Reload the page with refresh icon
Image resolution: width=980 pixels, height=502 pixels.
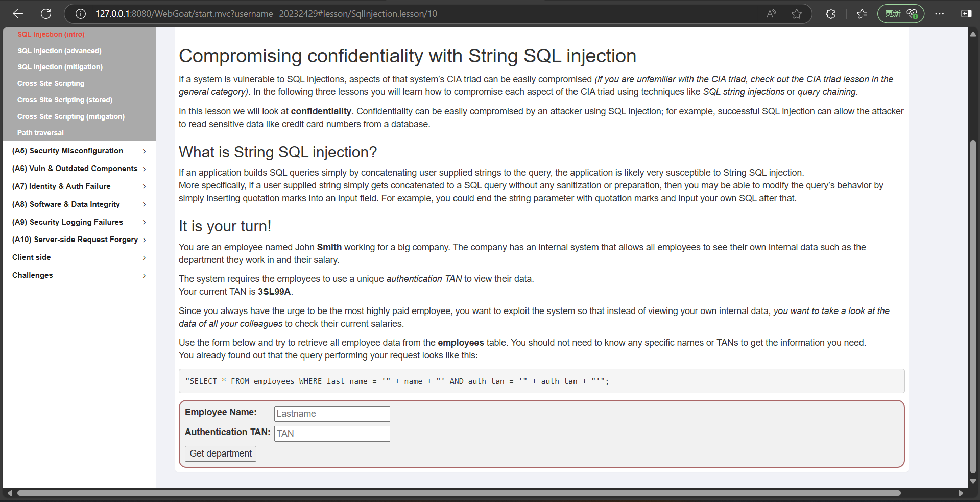46,14
